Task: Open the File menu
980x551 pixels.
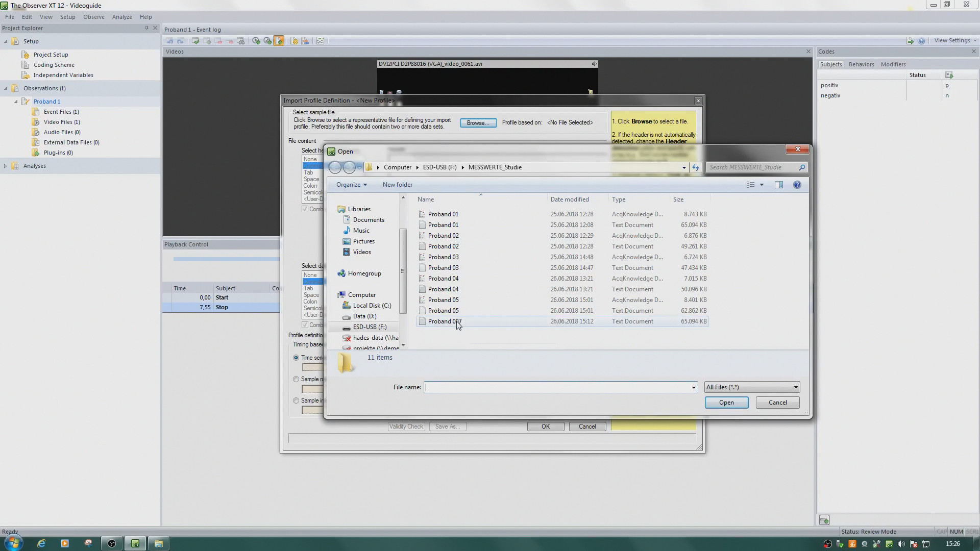Action: [x=10, y=17]
